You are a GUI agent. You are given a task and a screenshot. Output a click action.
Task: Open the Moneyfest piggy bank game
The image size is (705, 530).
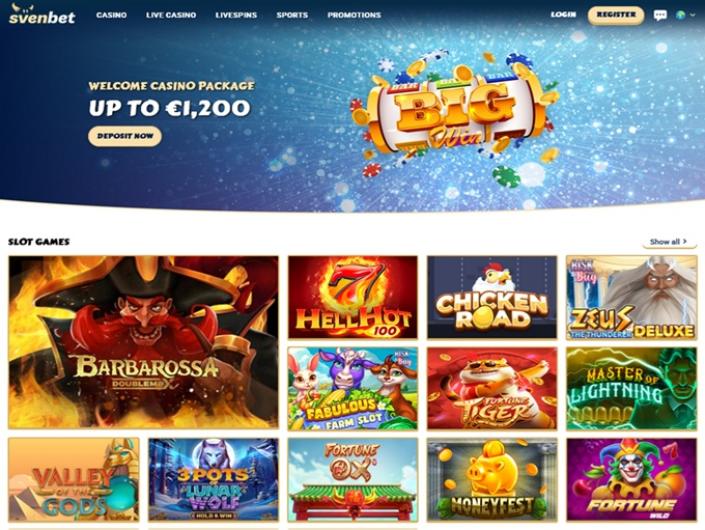point(492,480)
